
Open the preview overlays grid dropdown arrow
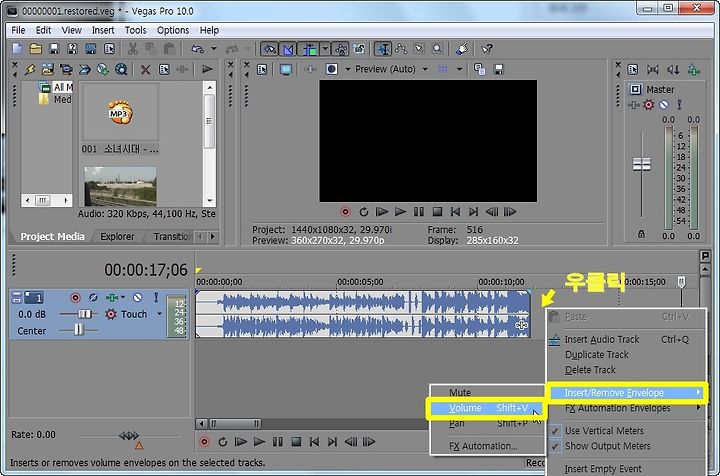[459, 69]
